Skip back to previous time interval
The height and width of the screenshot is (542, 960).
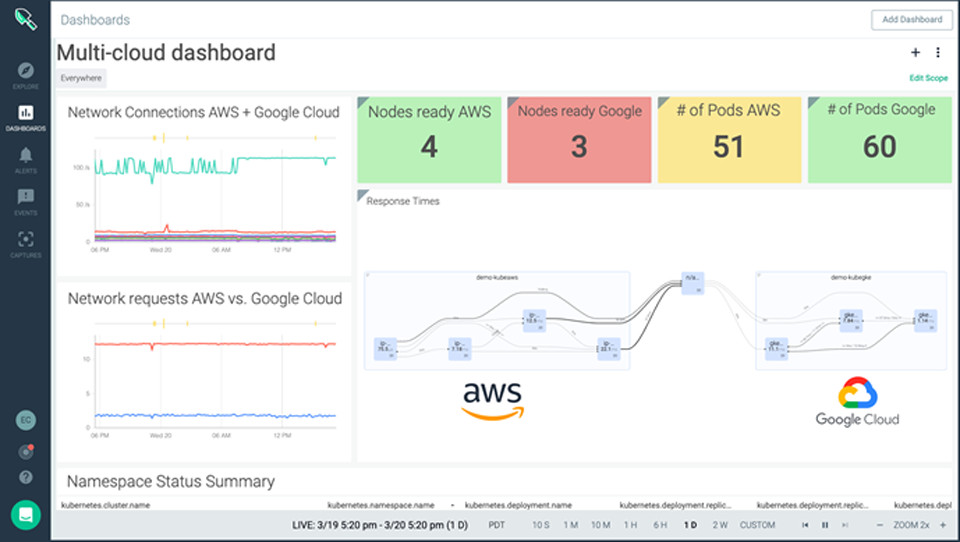click(806, 525)
